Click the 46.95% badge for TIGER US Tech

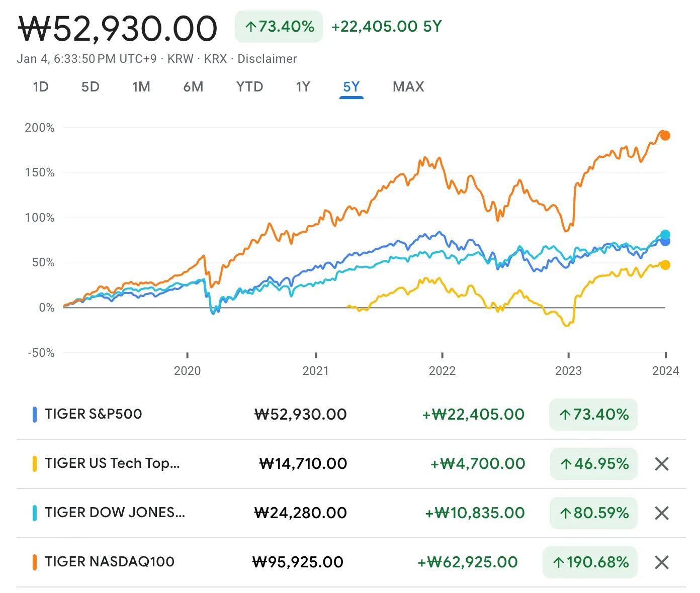(x=593, y=464)
